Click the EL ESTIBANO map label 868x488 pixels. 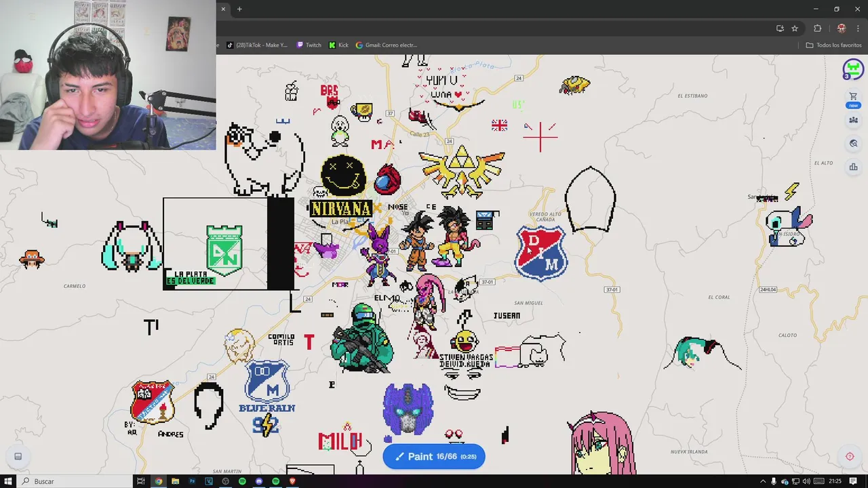[692, 96]
